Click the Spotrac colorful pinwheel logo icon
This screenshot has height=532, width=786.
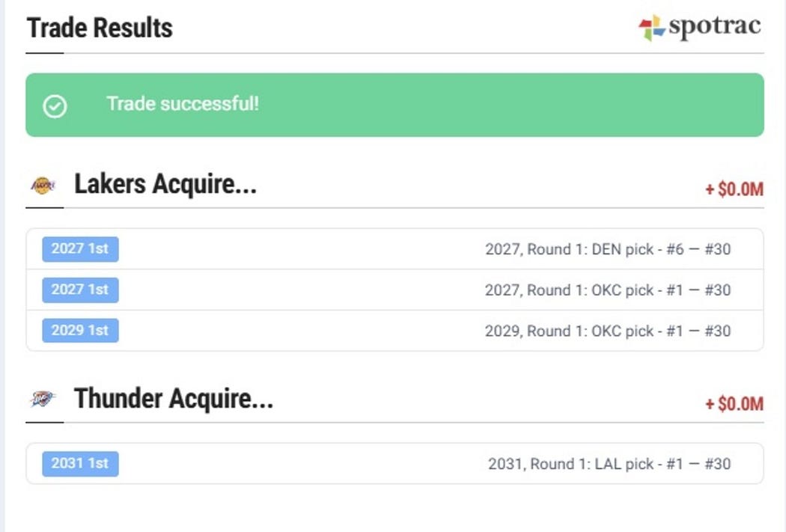coord(651,28)
